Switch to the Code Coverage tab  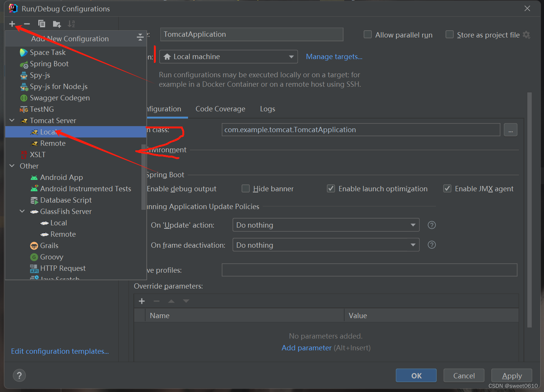tap(220, 109)
